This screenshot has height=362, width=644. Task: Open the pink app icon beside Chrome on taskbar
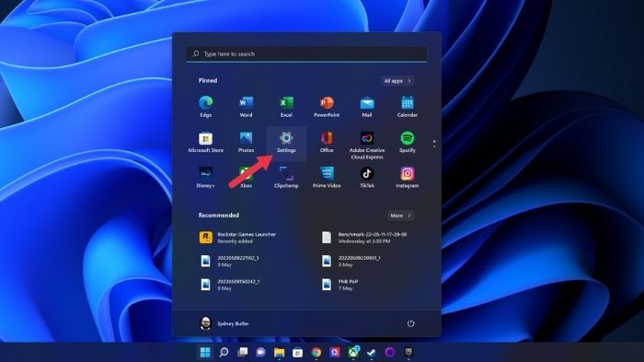coord(335,352)
